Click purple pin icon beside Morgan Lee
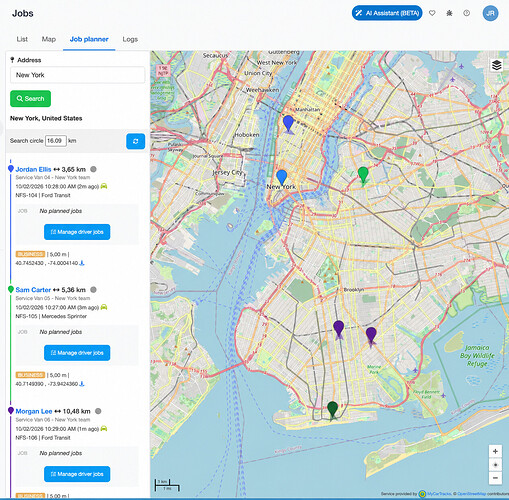The height and width of the screenshot is (500, 509). coord(11,411)
